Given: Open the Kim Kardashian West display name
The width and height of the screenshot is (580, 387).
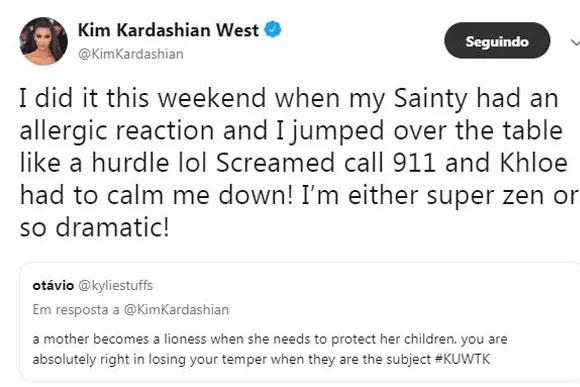Looking at the screenshot, I should (168, 30).
